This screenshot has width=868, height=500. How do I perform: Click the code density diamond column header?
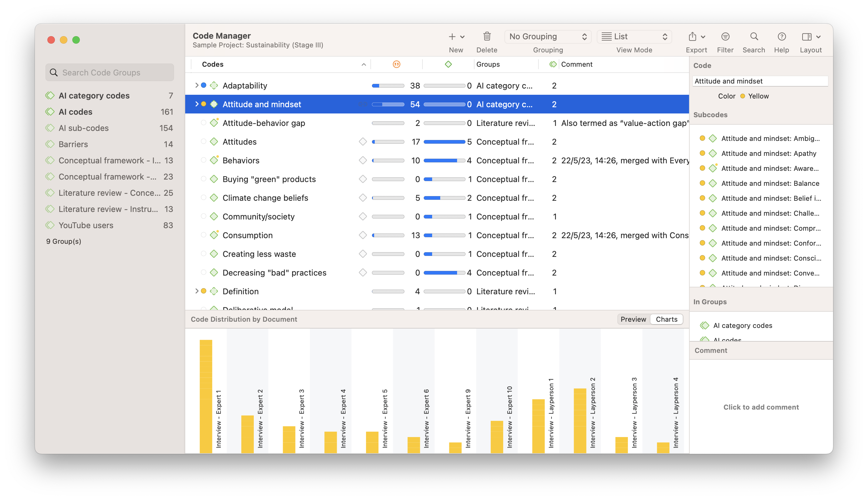[x=448, y=64]
